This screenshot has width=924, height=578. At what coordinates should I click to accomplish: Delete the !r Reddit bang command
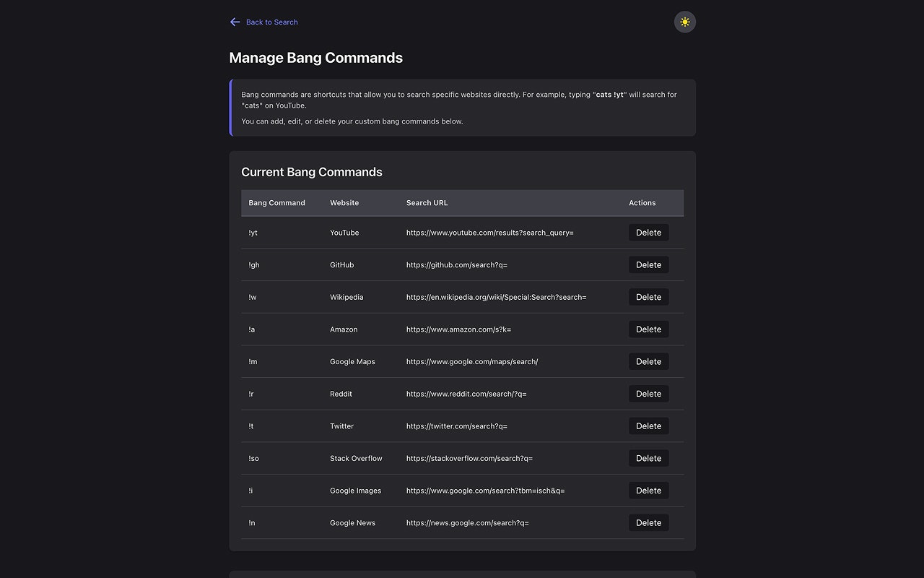pos(648,394)
